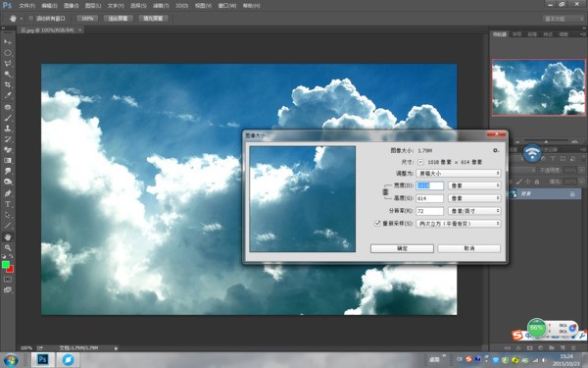588x368 pixels.
Task: Select the Clone Stamp tool
Action: click(8, 129)
